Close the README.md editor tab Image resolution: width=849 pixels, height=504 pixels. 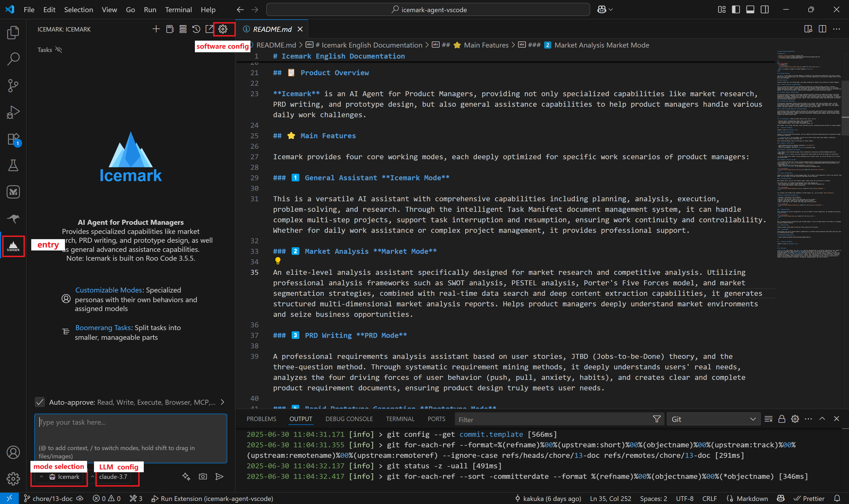coord(300,29)
